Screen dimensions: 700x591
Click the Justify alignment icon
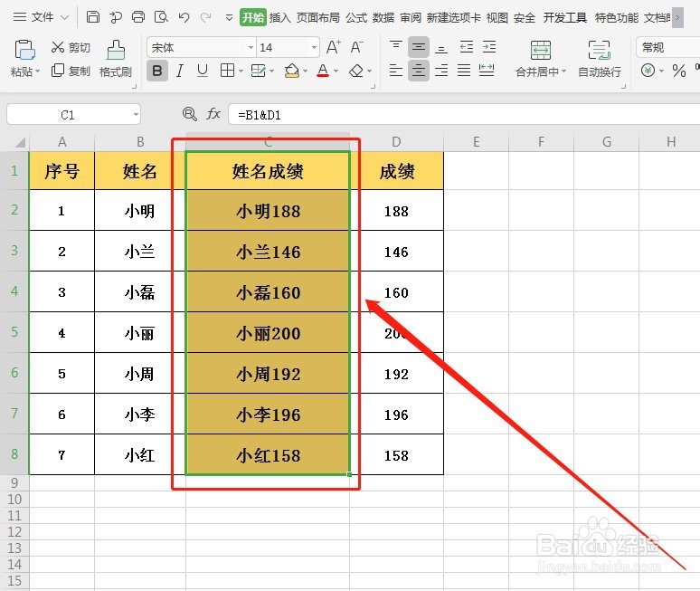pyautogui.click(x=464, y=71)
